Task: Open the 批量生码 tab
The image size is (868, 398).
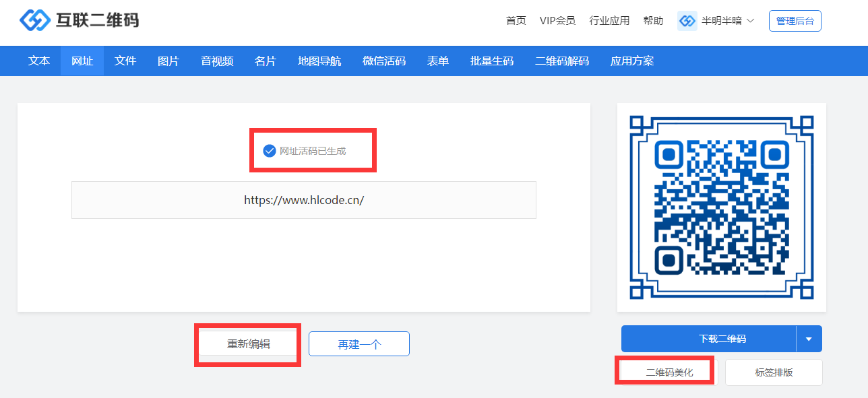Action: [492, 61]
